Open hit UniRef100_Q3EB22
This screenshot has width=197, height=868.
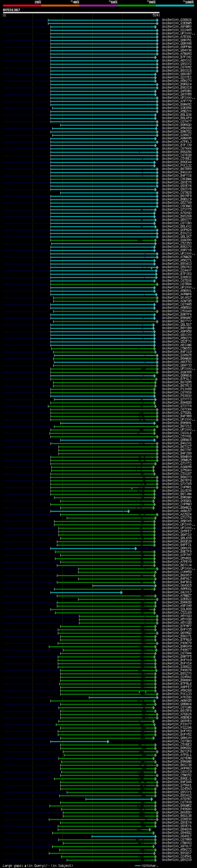point(177,599)
